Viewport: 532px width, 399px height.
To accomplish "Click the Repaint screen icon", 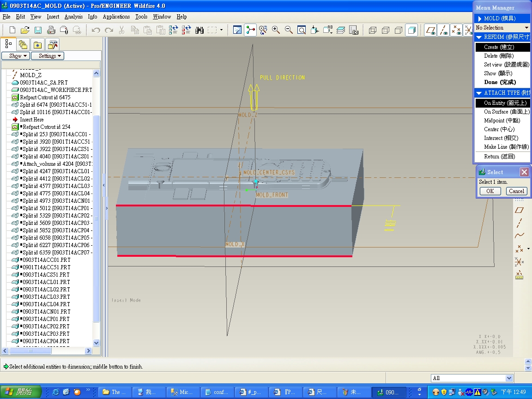I will click(x=237, y=30).
